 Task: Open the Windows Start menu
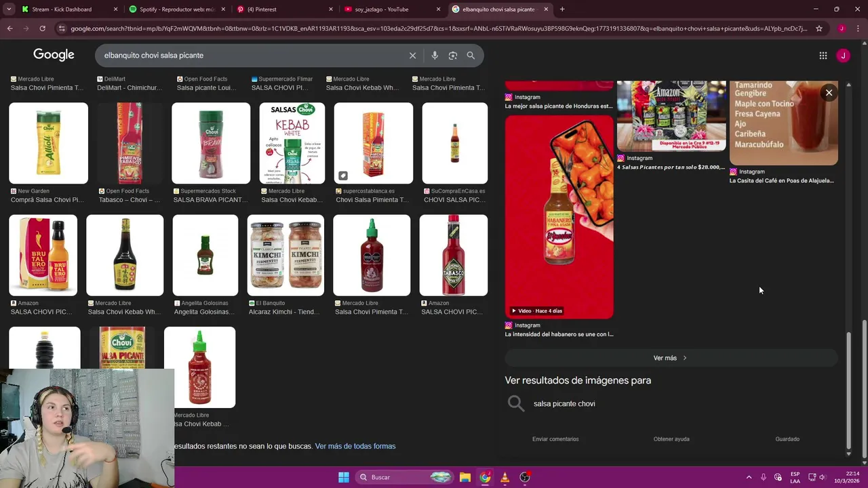click(344, 477)
